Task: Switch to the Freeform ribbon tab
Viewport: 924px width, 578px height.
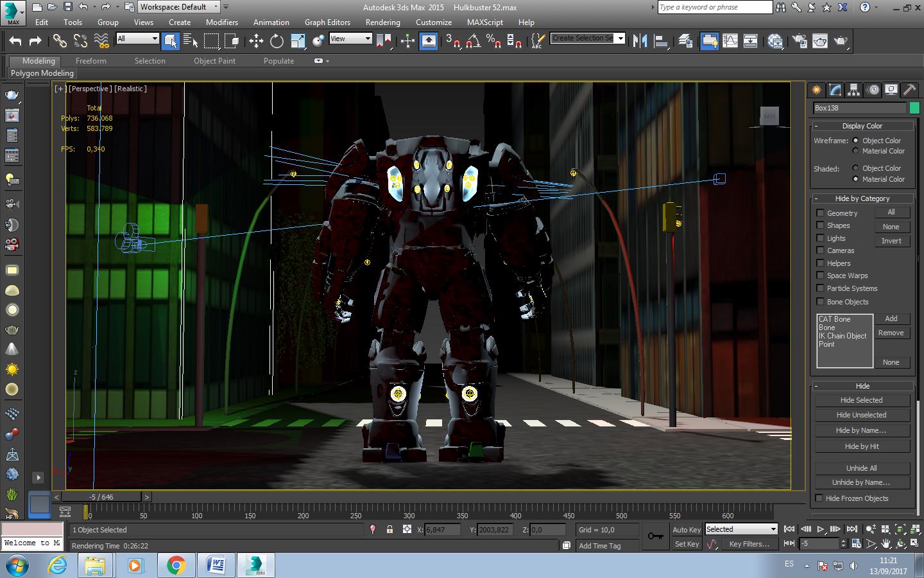Action: pyautogui.click(x=91, y=61)
